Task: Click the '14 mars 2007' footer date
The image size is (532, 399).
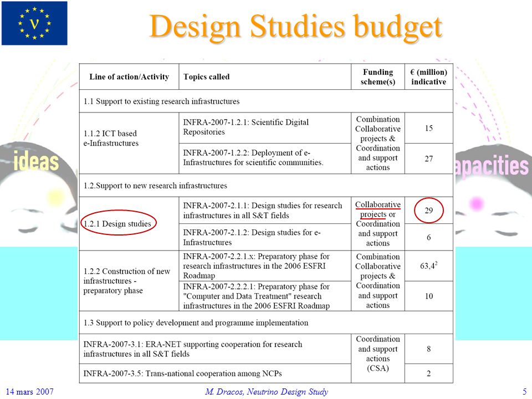Action: (30, 392)
